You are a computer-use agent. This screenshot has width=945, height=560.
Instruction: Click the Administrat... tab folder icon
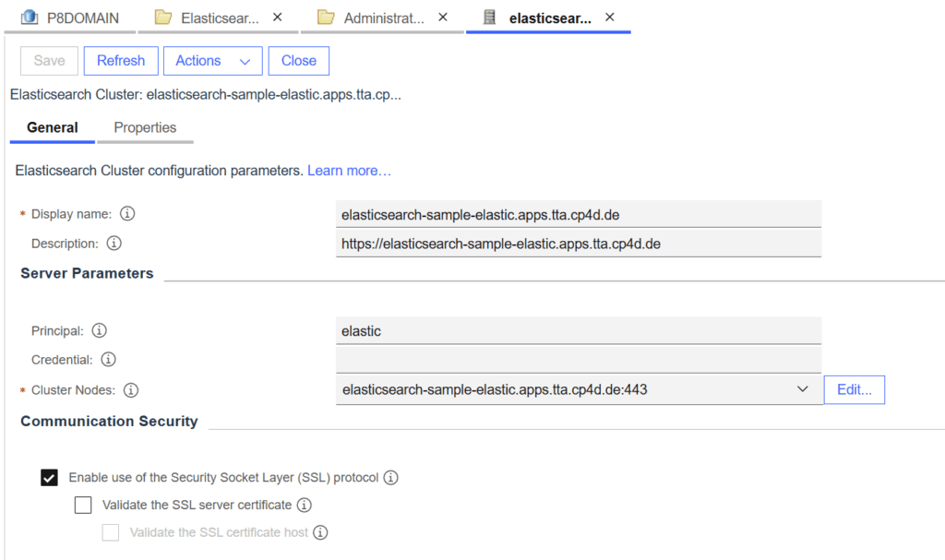coord(326,18)
